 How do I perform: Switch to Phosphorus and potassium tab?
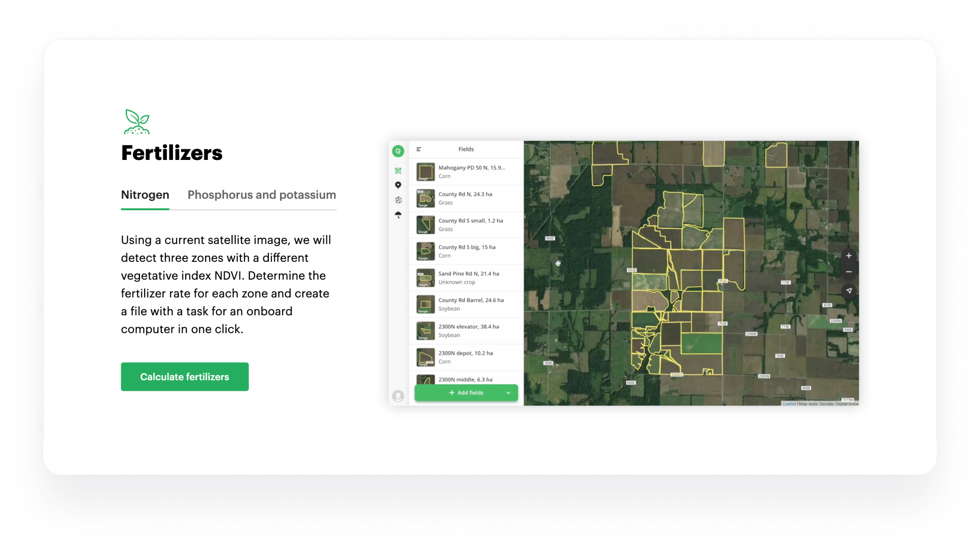tap(262, 195)
